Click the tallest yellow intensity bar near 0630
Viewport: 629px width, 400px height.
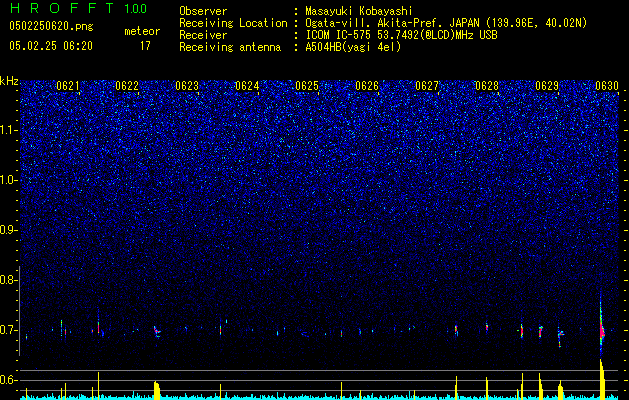602,379
